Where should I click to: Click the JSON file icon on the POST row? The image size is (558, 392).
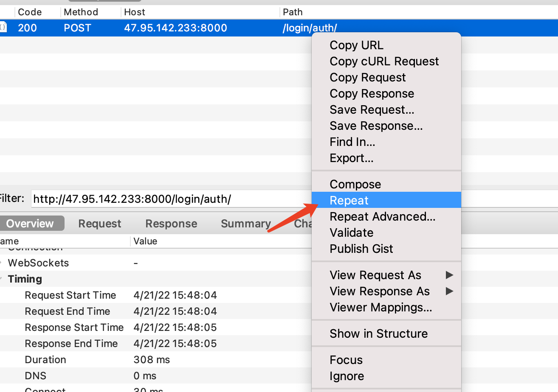(x=3, y=28)
